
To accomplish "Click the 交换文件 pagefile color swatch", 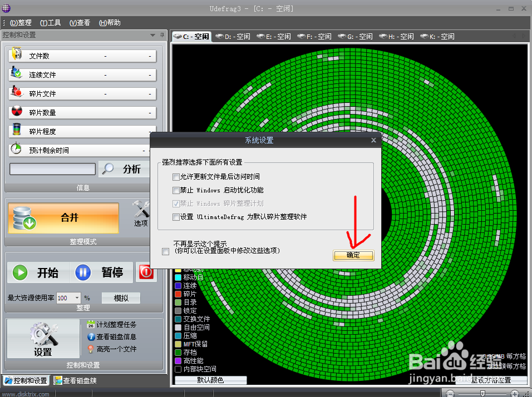I will (178, 319).
